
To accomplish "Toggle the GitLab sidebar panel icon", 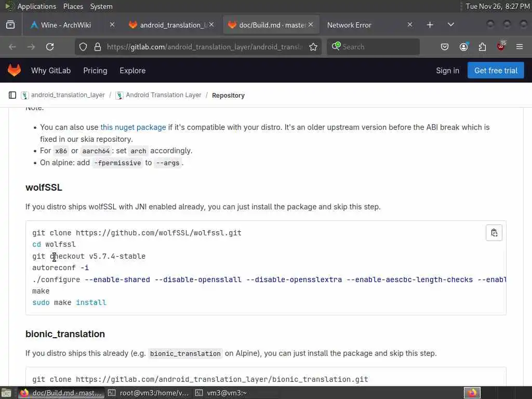I will (12, 95).
